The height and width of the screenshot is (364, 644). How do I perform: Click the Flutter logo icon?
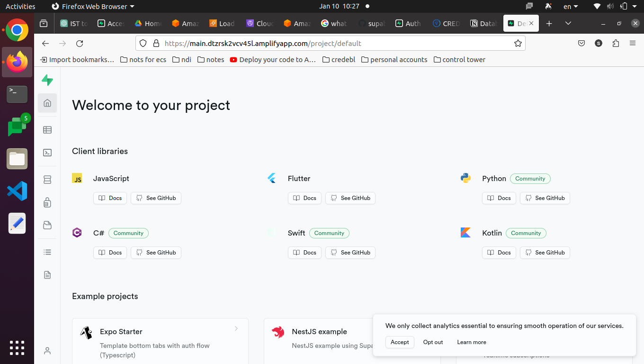pyautogui.click(x=272, y=178)
